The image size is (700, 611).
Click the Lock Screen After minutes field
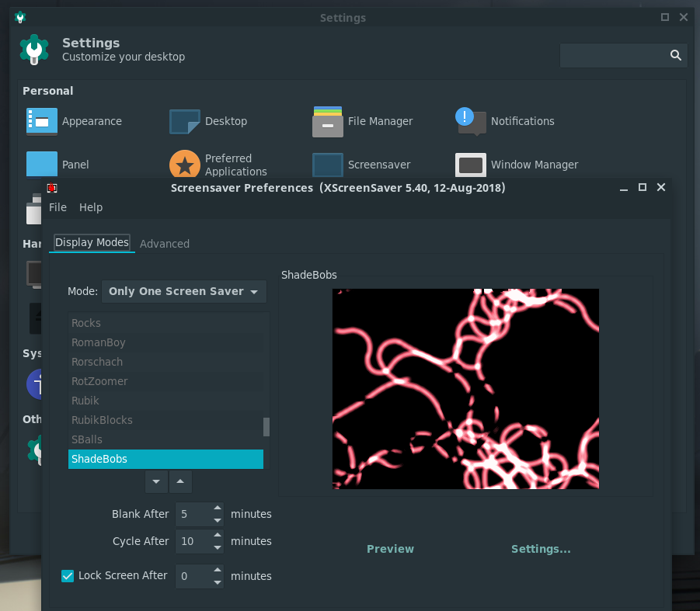(191, 576)
